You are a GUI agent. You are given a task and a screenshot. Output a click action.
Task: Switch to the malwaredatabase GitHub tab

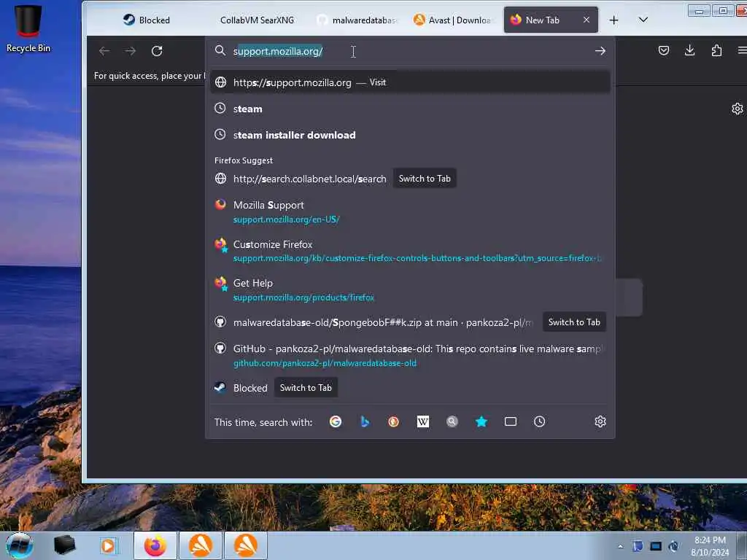point(356,20)
